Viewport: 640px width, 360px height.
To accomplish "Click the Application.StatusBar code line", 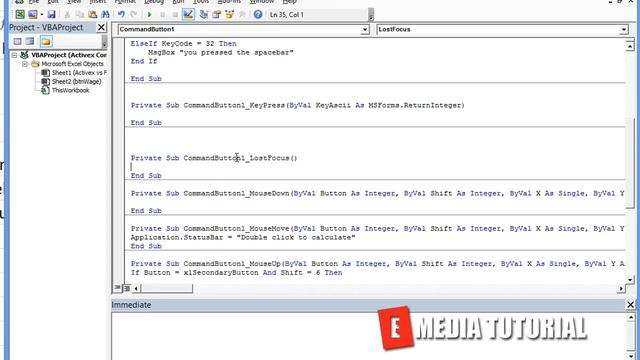I will [243, 238].
